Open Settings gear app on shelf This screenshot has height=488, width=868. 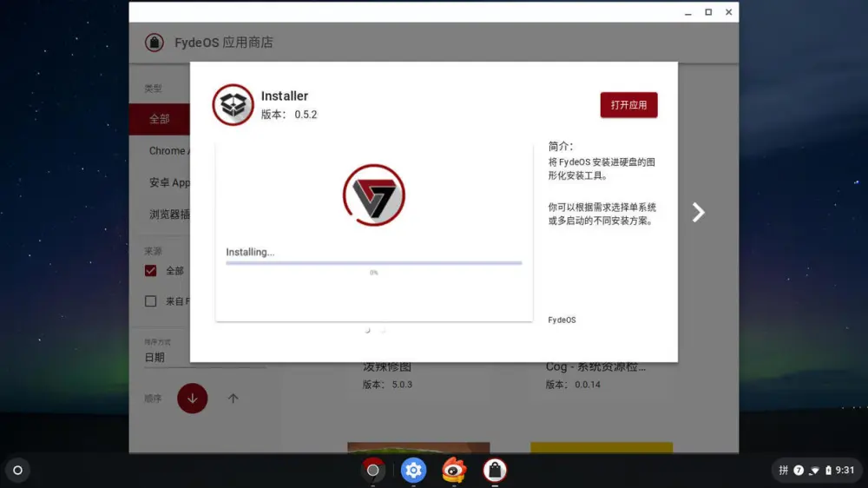coord(413,471)
